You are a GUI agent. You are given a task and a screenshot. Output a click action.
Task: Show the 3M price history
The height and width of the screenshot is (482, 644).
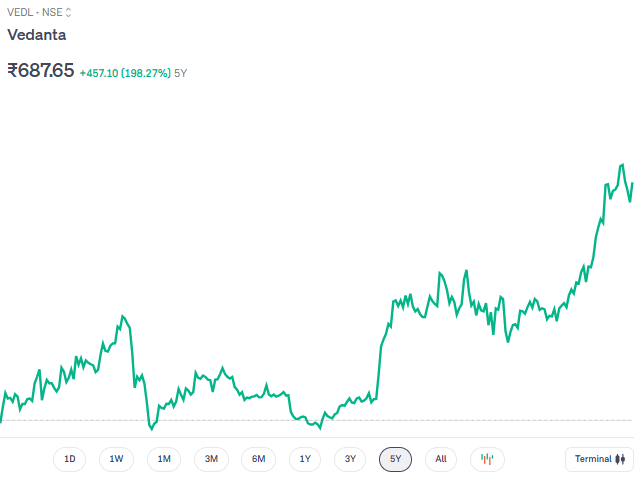pos(211,459)
